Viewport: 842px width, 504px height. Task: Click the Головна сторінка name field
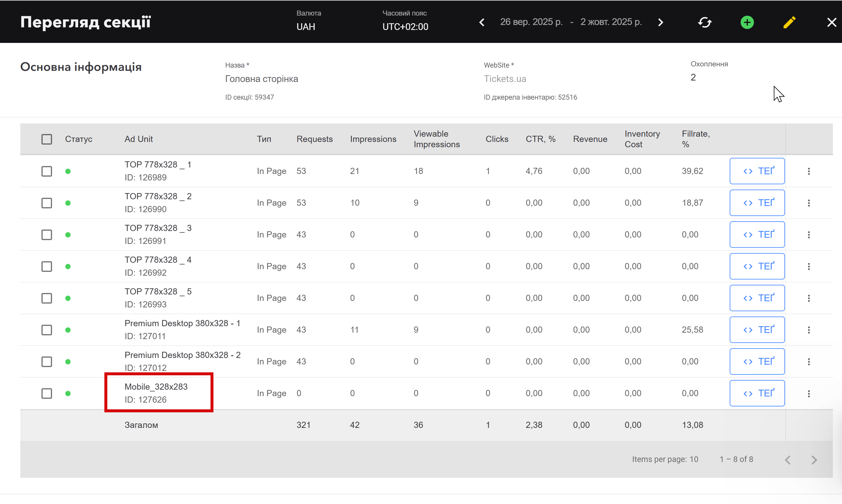262,79
